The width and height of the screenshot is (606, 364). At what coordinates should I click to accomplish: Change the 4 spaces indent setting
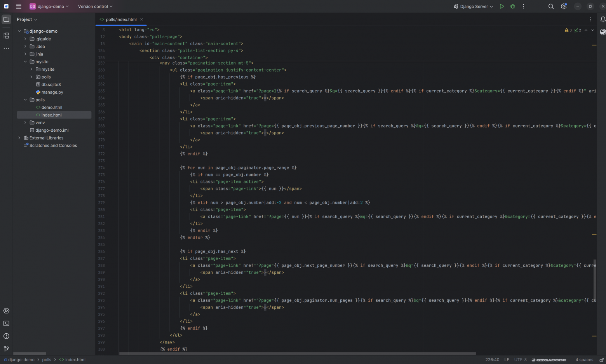(x=584, y=360)
